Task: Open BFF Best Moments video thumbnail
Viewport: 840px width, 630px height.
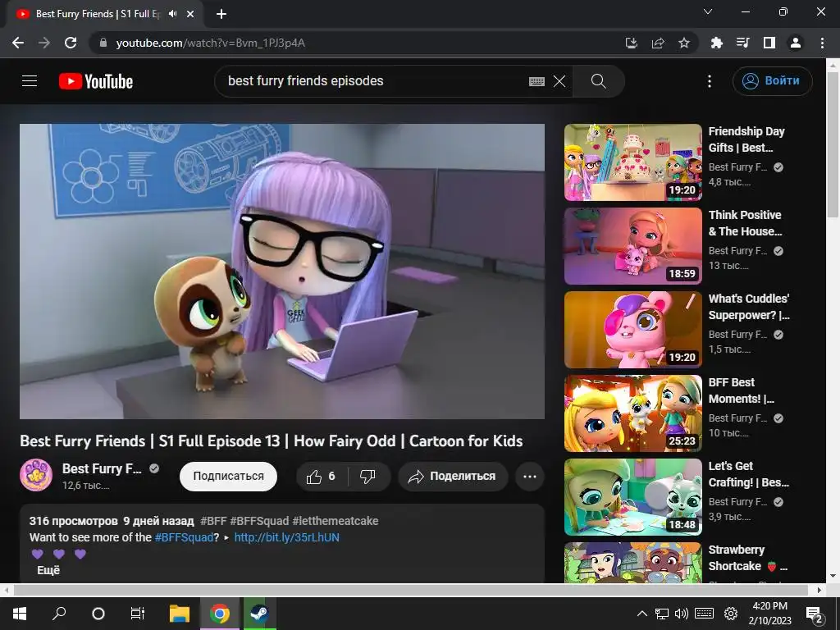Action: pyautogui.click(x=632, y=413)
